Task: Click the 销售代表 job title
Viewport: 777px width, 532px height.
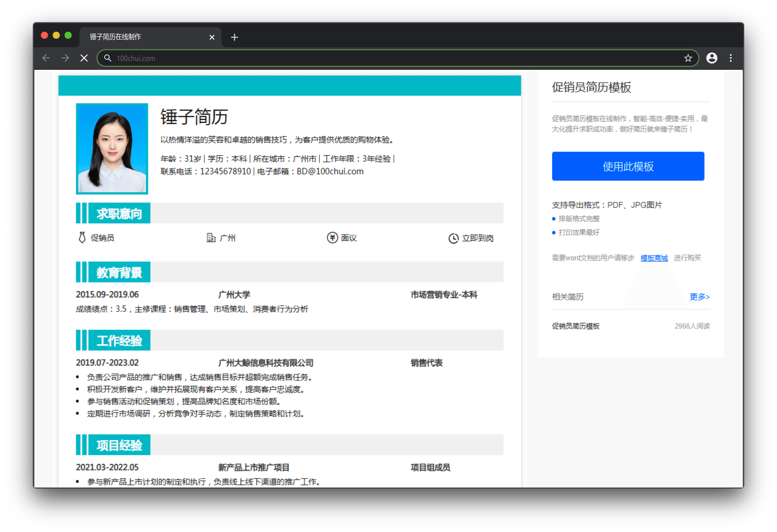Action: pyautogui.click(x=426, y=362)
